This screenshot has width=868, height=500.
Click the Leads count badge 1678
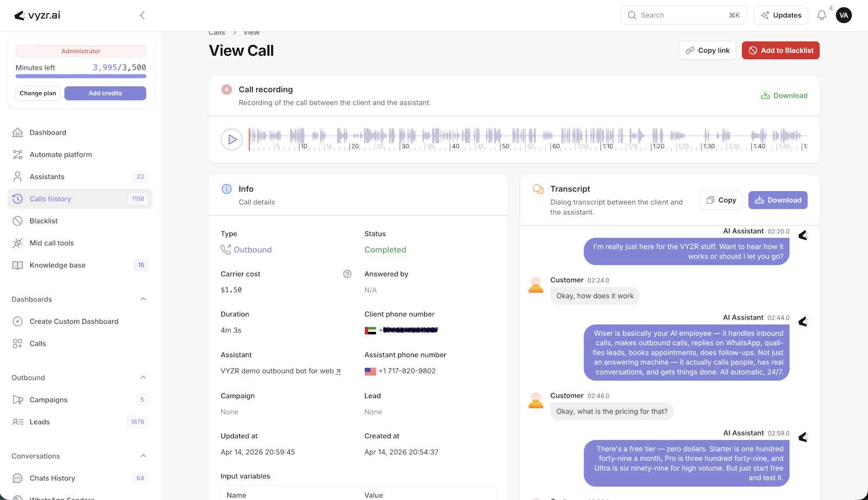pos(138,422)
